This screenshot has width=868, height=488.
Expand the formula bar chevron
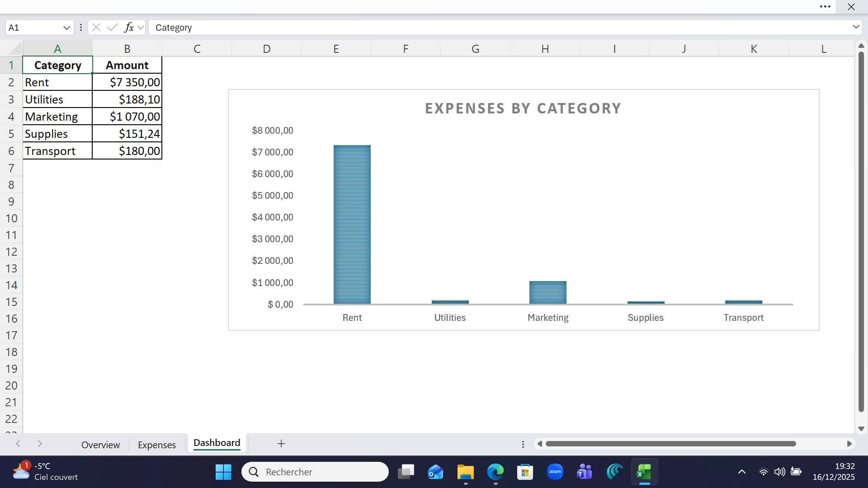856,27
